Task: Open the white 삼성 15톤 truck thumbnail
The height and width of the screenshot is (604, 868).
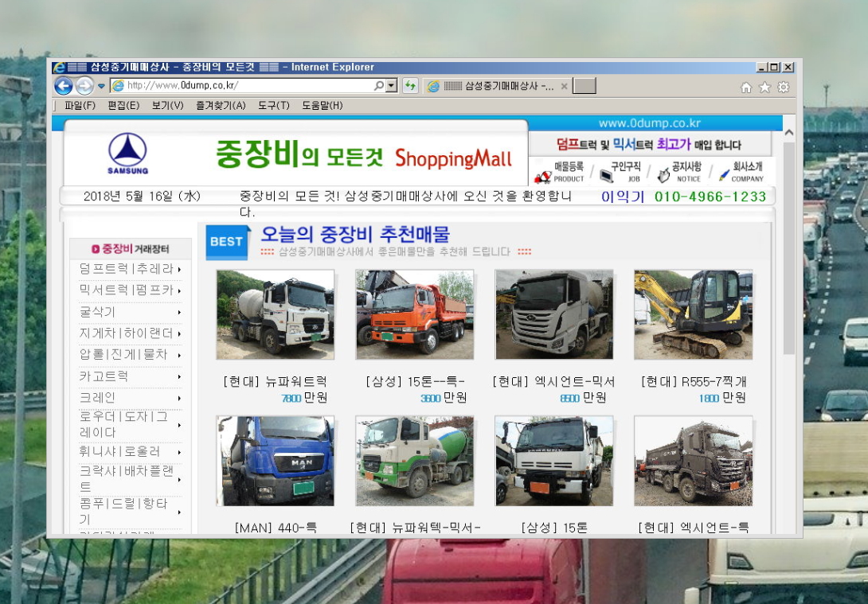Action: pyautogui.click(x=554, y=462)
